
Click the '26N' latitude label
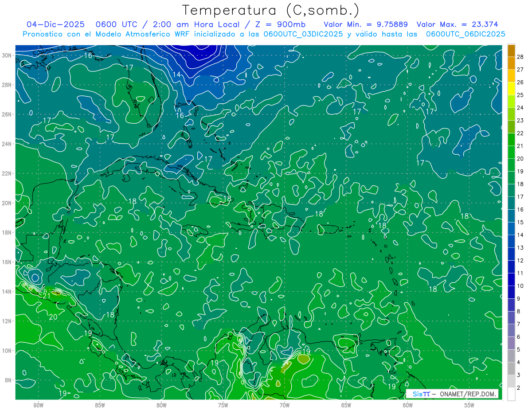7,114
